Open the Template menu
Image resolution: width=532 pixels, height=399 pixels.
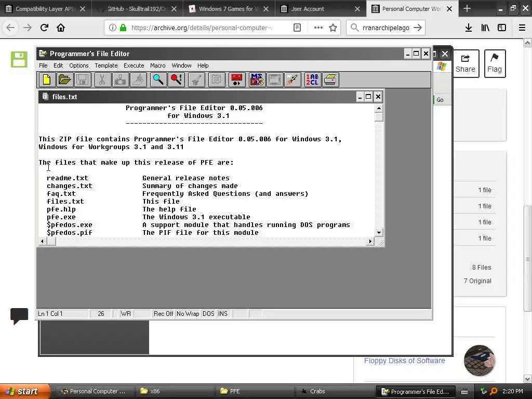click(x=106, y=65)
